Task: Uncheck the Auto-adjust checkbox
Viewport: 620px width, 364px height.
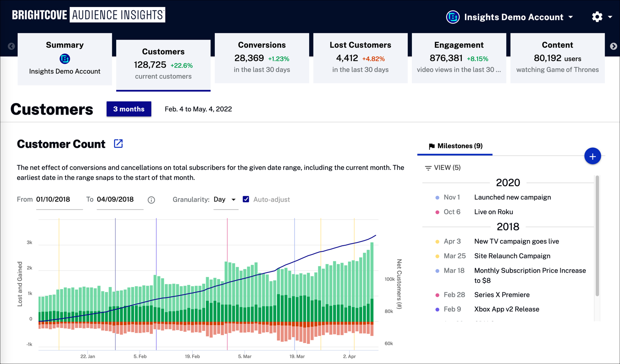Action: click(x=246, y=200)
